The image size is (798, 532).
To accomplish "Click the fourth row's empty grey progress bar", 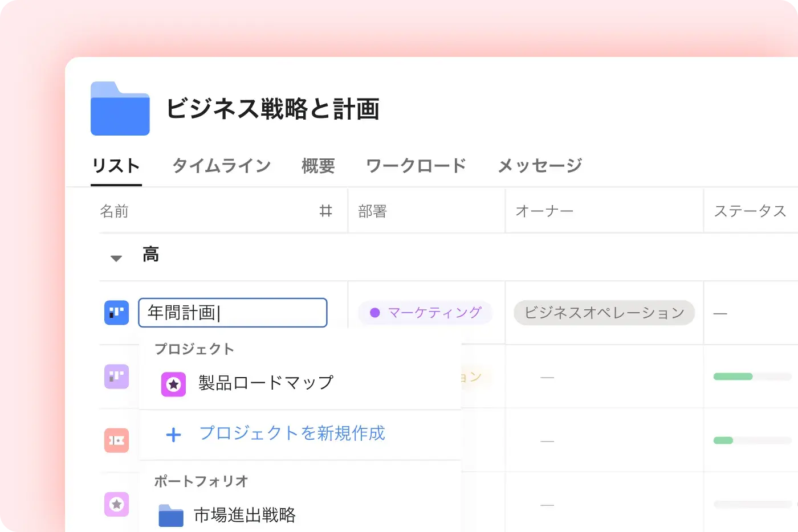I will pos(752,504).
